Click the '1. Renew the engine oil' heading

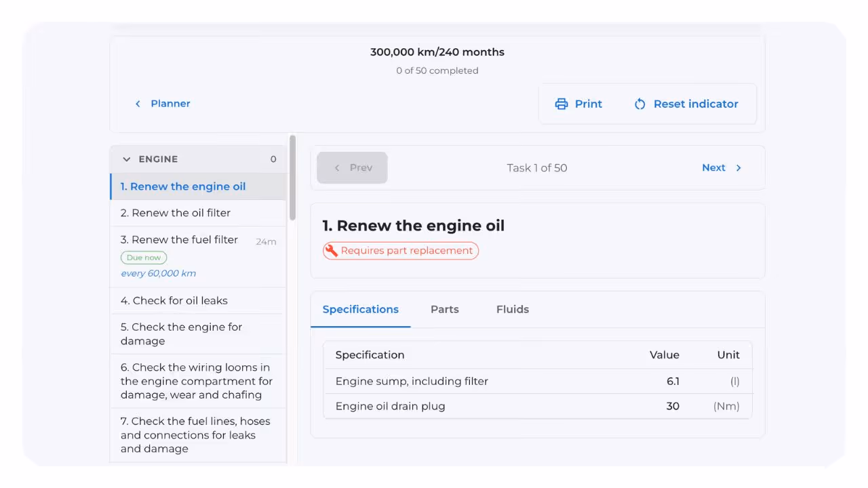[414, 226]
